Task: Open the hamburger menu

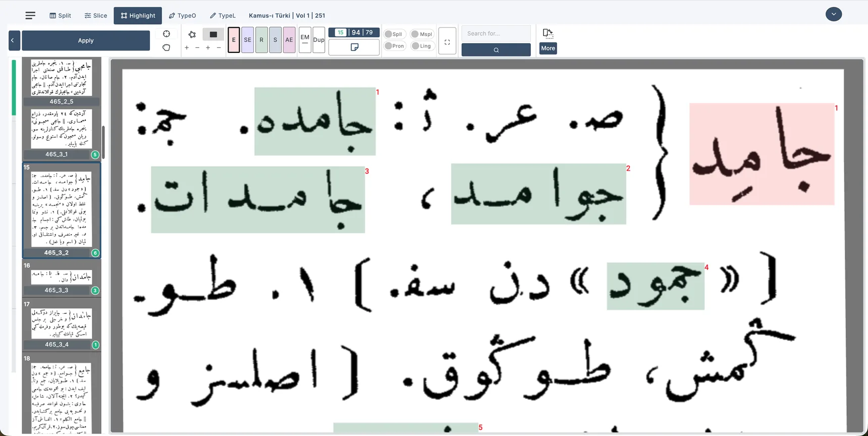Action: click(x=30, y=16)
